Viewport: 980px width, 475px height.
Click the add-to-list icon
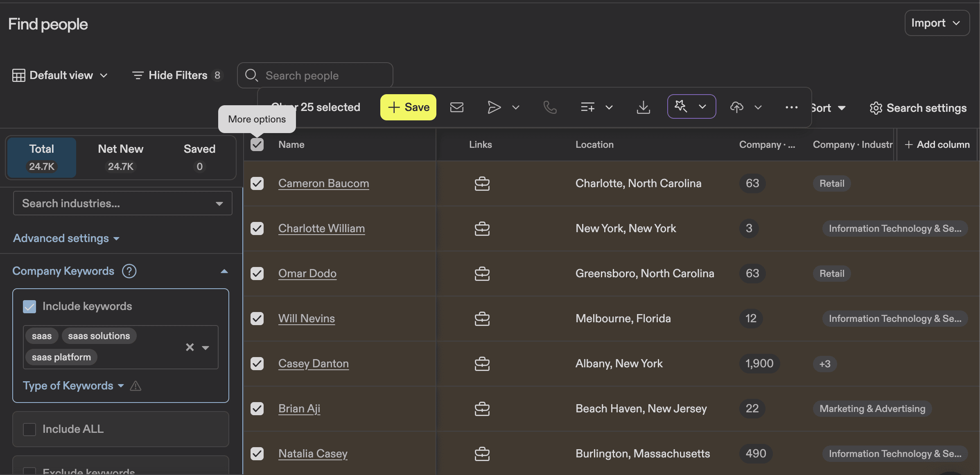coord(587,107)
